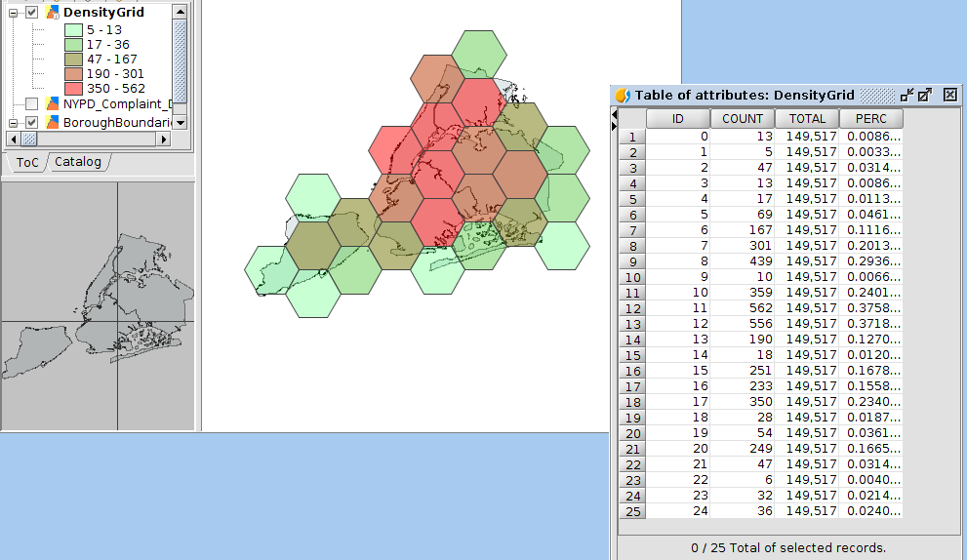Screen dimensions: 967x560
Task: Enable the NYPD_Complaint layer checkbox
Action: [x=32, y=104]
